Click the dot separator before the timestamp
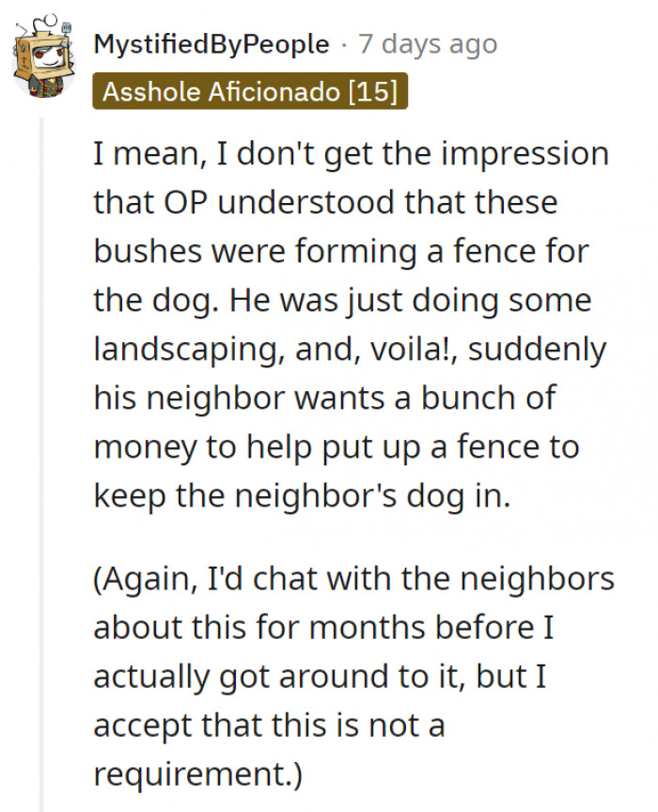Screen dimensions: 658x812 pos(344,44)
